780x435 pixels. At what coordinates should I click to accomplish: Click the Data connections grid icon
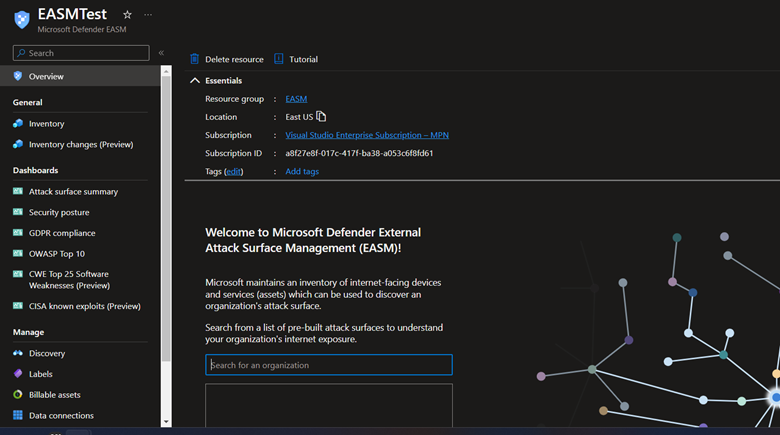(x=18, y=415)
